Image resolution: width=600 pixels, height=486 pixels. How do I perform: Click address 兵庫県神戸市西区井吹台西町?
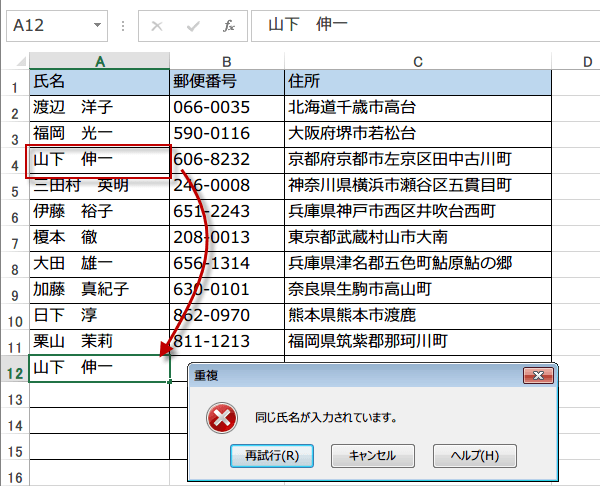point(418,212)
